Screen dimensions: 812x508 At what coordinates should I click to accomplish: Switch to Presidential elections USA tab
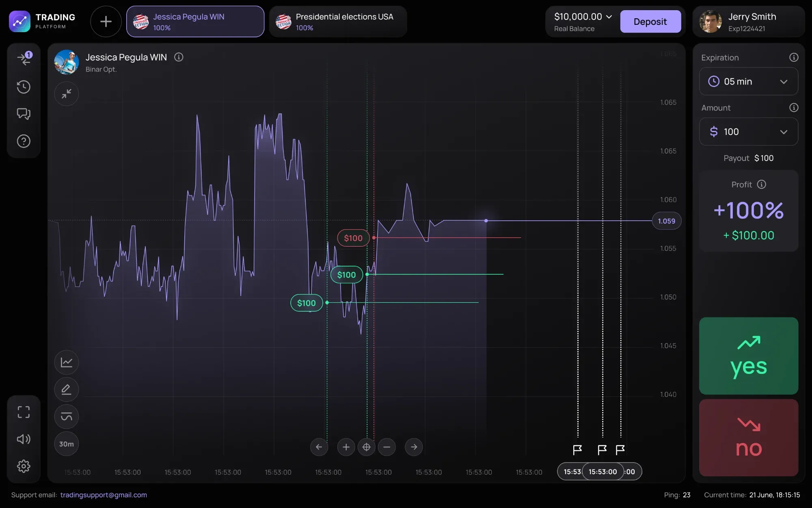pyautogui.click(x=338, y=22)
